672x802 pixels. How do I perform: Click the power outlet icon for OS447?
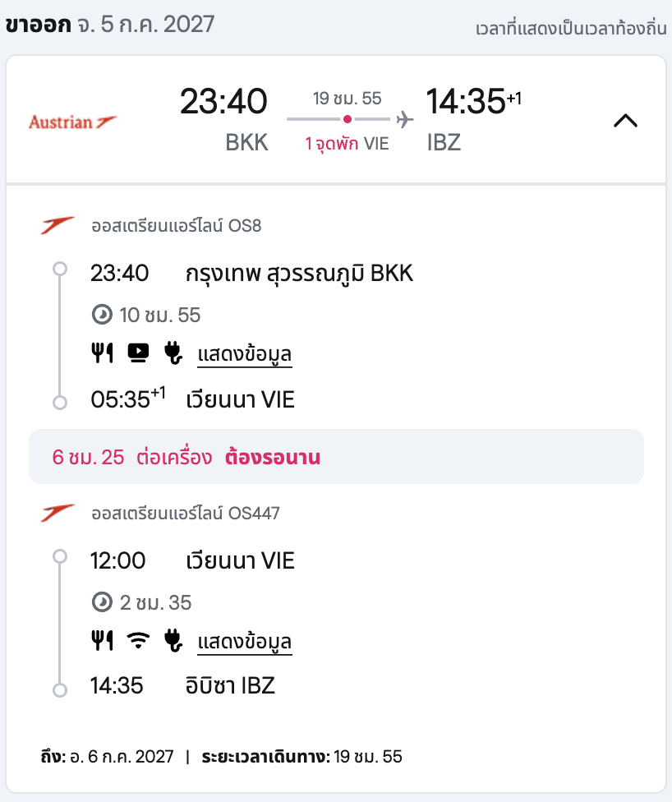point(173,640)
